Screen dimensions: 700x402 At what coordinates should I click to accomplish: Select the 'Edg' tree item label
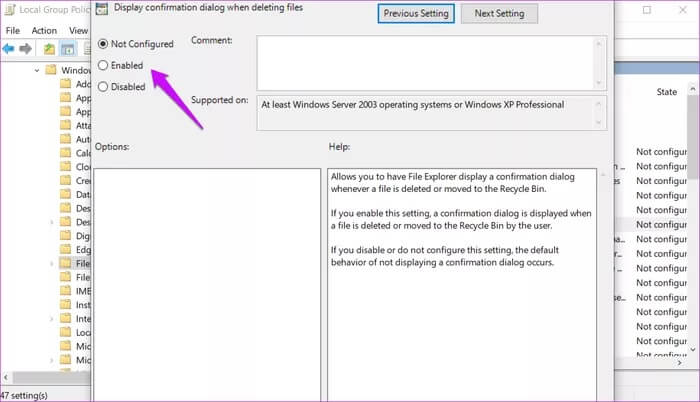coord(83,250)
